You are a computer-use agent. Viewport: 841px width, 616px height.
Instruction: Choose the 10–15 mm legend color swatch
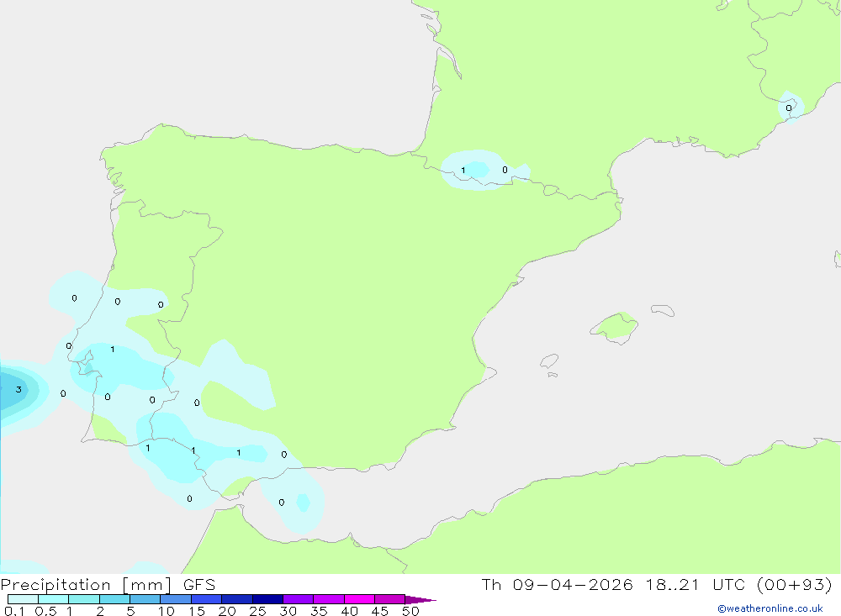click(x=176, y=599)
